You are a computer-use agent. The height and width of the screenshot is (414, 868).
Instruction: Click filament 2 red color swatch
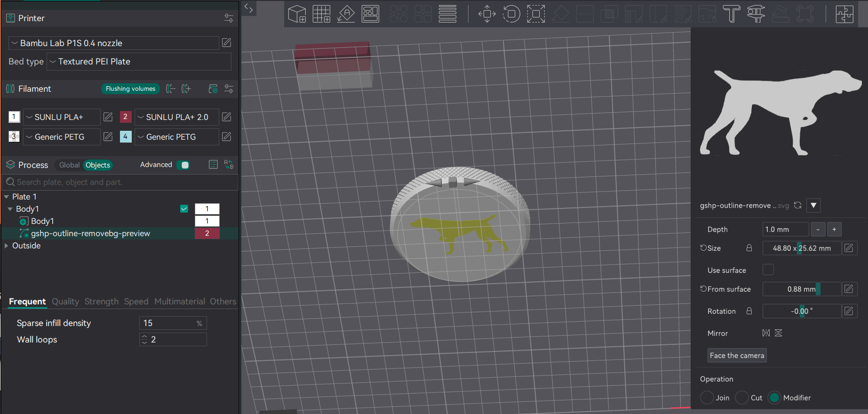126,117
